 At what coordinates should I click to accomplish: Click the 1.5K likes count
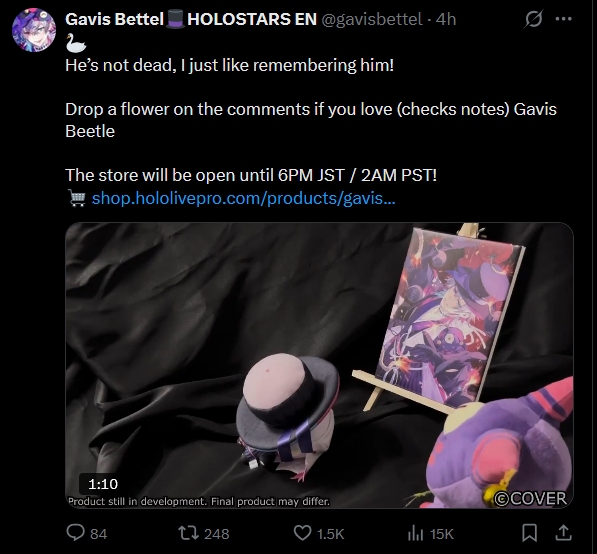point(330,534)
